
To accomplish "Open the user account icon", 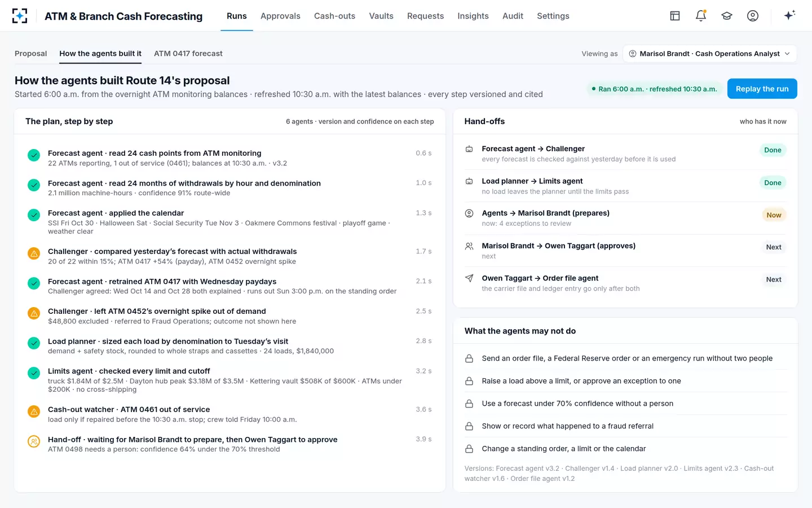I will click(x=753, y=16).
